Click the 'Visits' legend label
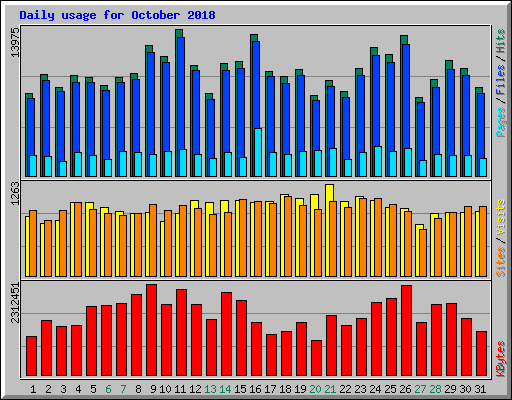Viewport: 512px width, 400px height. point(500,218)
